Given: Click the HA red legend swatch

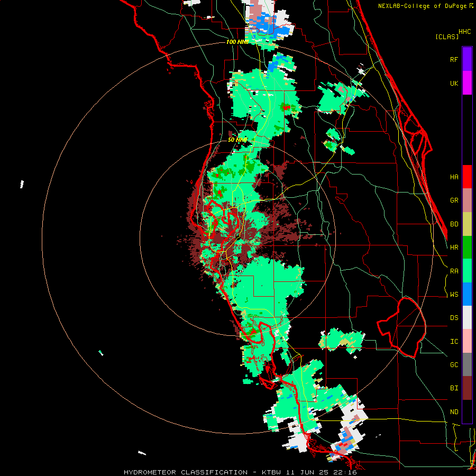Looking at the screenshot, I should [x=467, y=177].
